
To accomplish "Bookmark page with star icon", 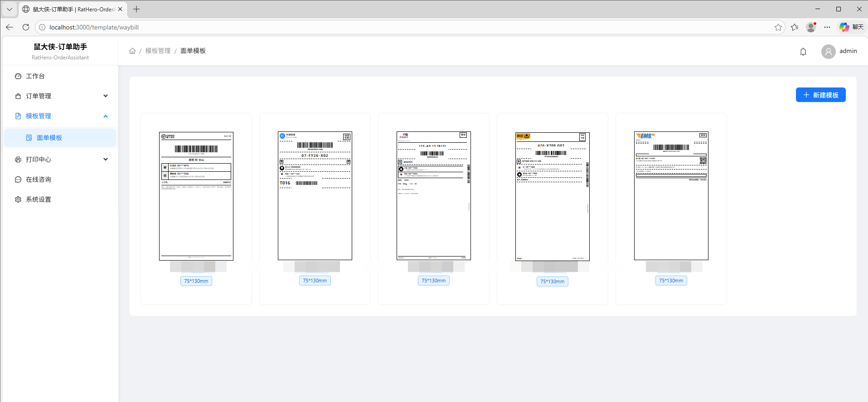I will point(778,27).
